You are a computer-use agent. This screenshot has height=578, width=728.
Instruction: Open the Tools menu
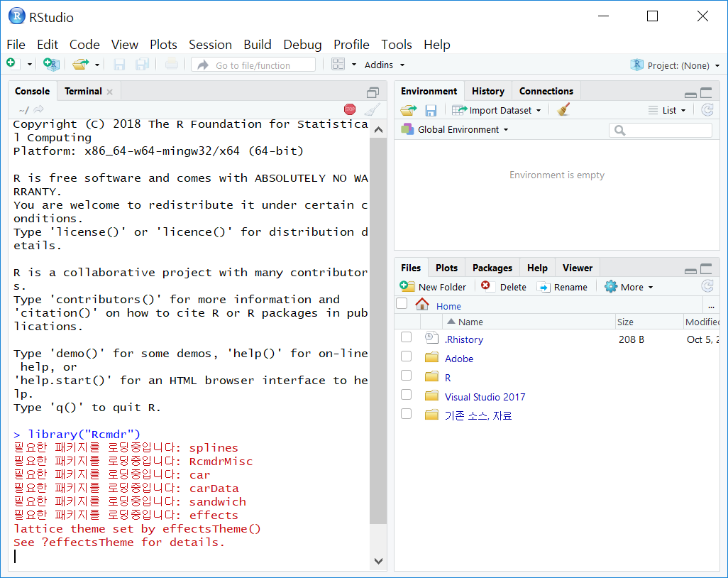pos(397,45)
